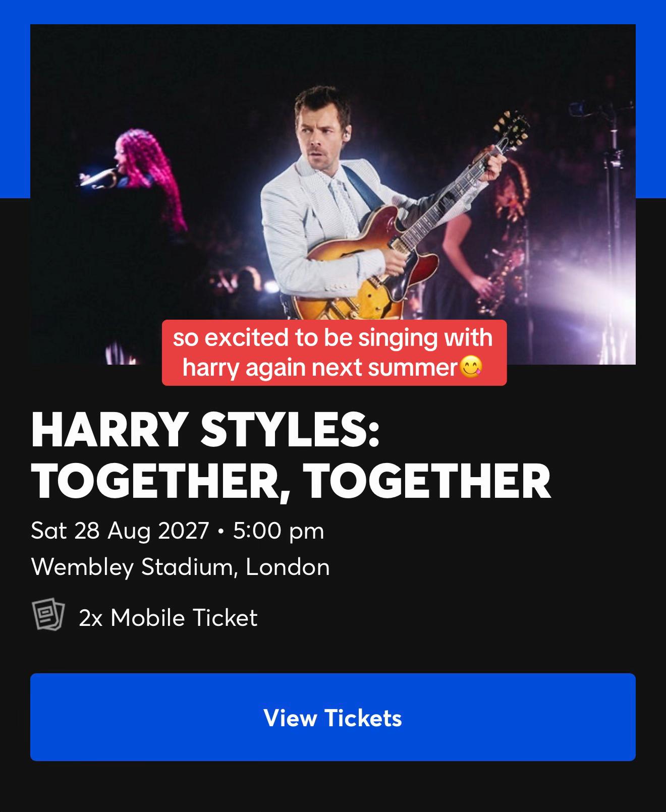The image size is (666, 812).
Task: Click the word 'London' in the venue line
Action: (x=288, y=567)
